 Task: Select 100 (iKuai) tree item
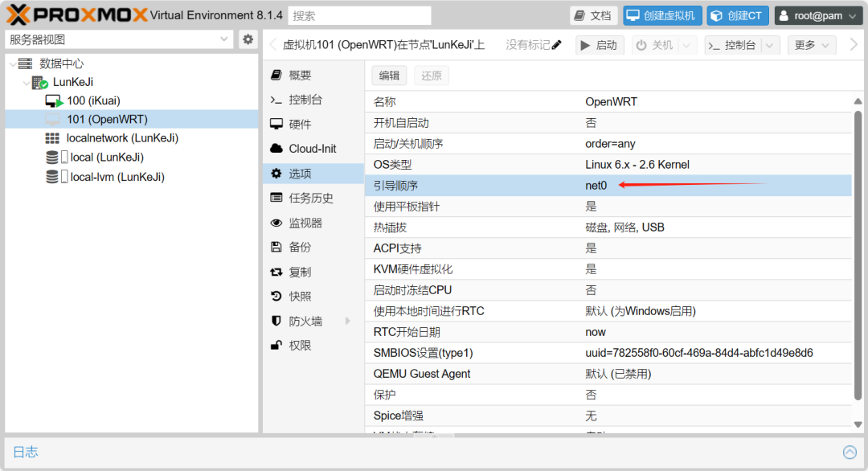click(132, 100)
